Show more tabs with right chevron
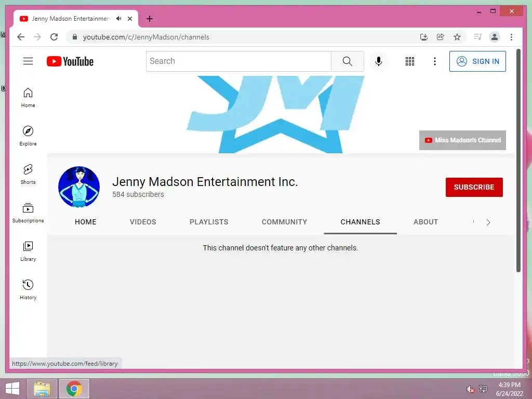This screenshot has height=399, width=532. [x=488, y=222]
